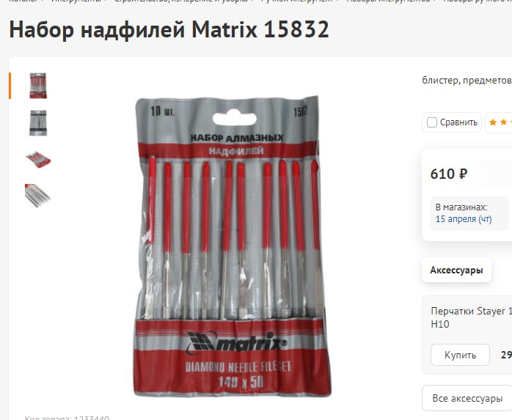Select the Код товара text below image
Viewport: 512px width, 420px height.
click(67, 418)
